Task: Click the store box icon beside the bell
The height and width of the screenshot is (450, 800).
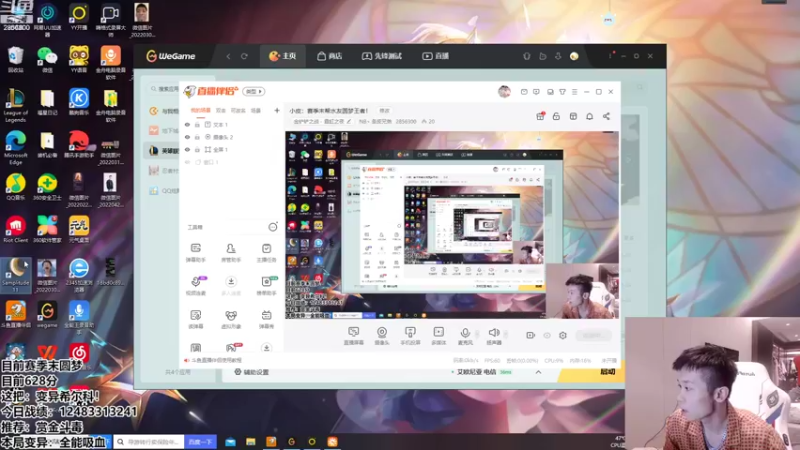Action: click(x=573, y=116)
